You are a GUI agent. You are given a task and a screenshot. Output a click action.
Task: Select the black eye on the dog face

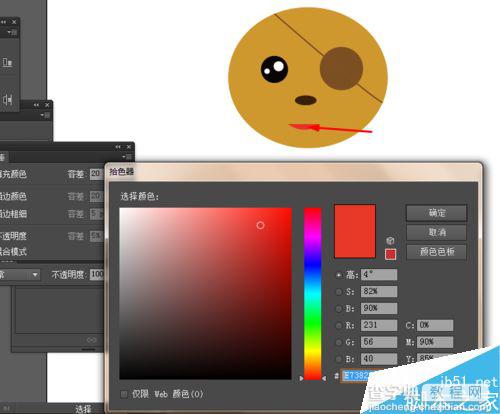[x=274, y=69]
